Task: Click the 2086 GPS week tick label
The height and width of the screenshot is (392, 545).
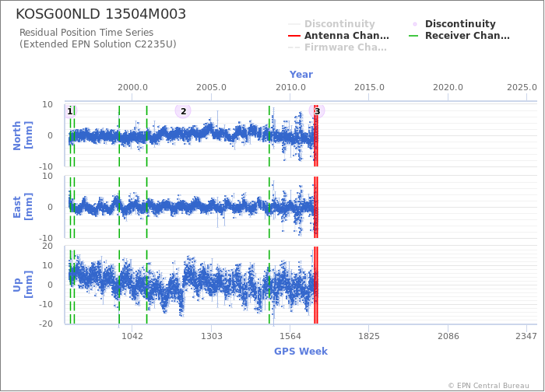Action: (x=448, y=336)
